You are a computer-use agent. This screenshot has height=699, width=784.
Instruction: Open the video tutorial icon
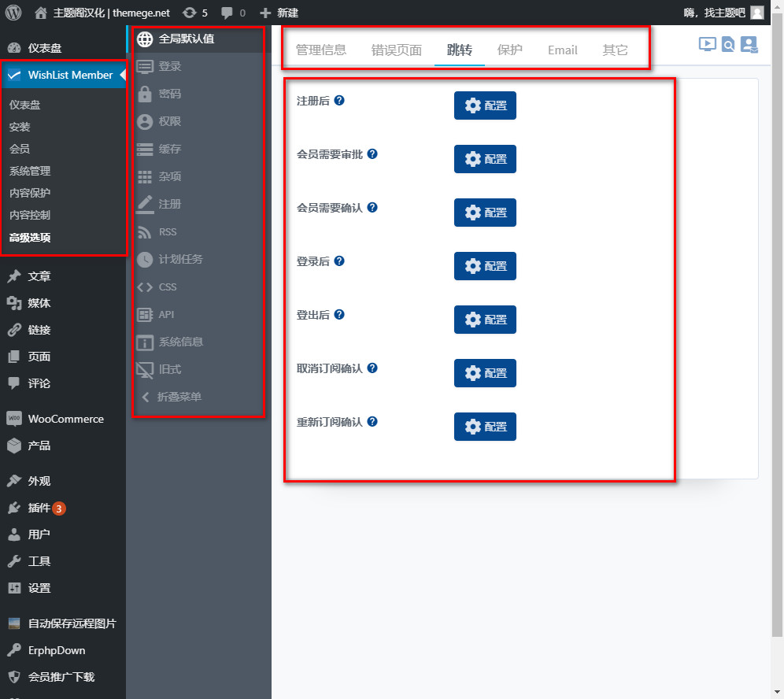(x=707, y=45)
